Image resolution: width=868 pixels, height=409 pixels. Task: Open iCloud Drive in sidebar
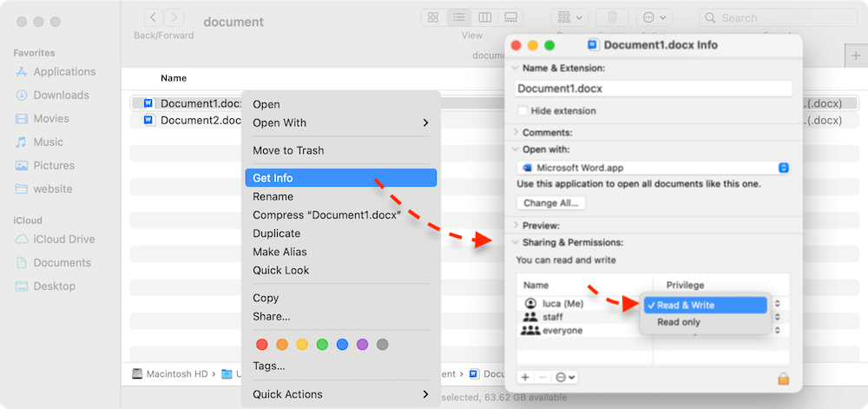55,239
